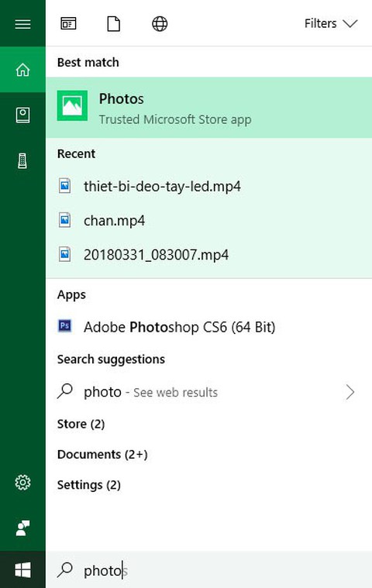This screenshot has width=372, height=588.
Task: Filter results by Web globe icon
Action: 160,23
